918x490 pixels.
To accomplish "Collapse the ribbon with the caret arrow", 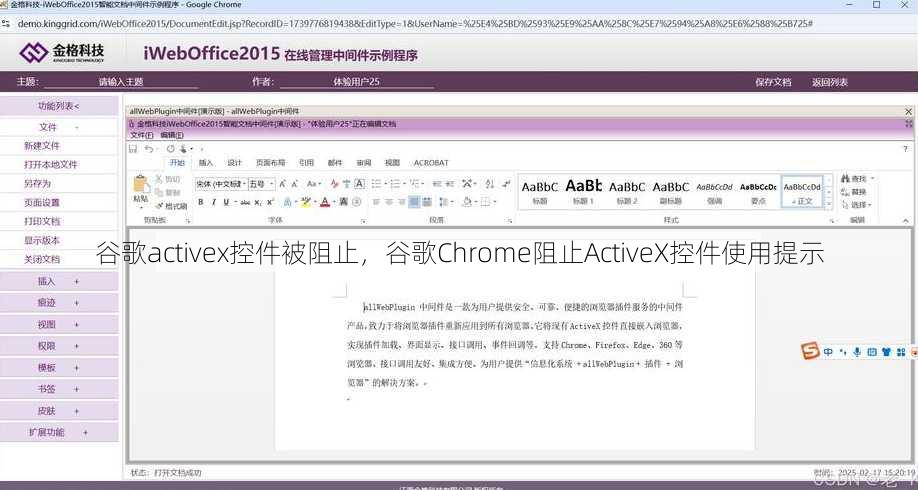I will (906, 221).
